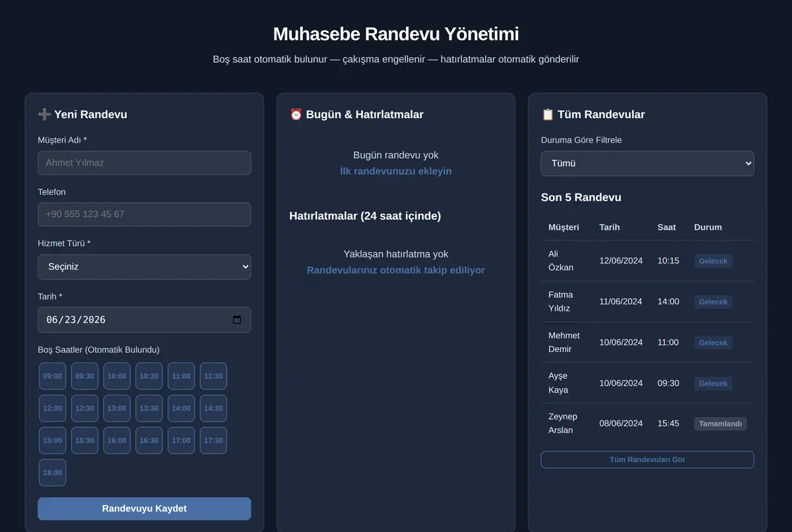
Task: Select the 18:00 time slot
Action: [52, 473]
